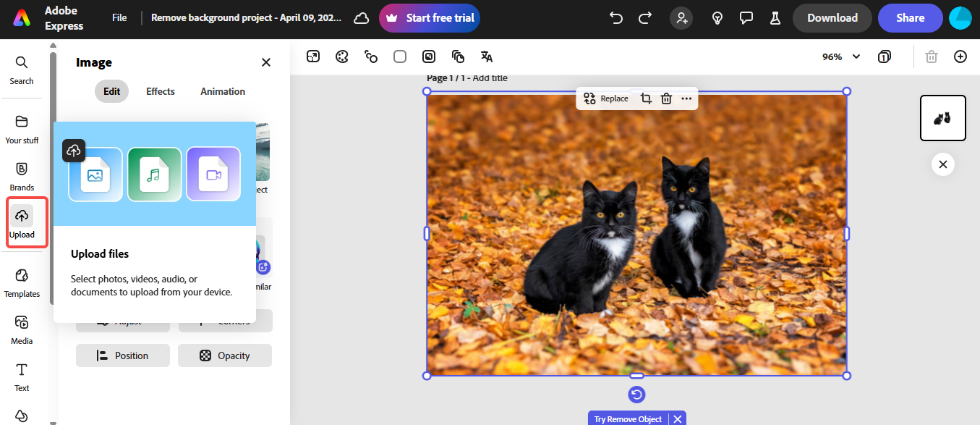Click the Download button

832,18
